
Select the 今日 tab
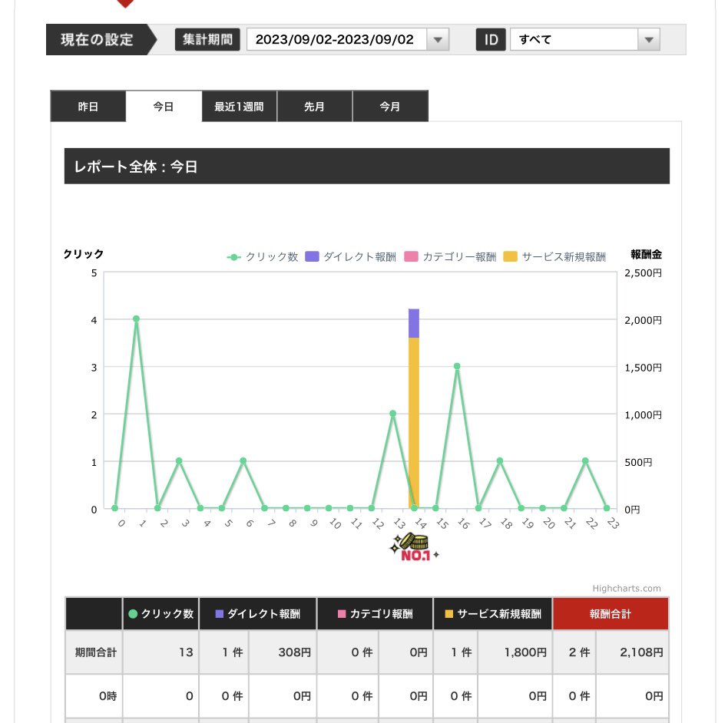(x=164, y=106)
